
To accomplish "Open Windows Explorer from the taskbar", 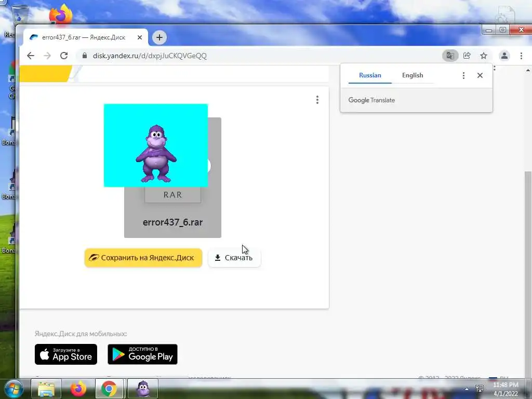I will [x=46, y=389].
